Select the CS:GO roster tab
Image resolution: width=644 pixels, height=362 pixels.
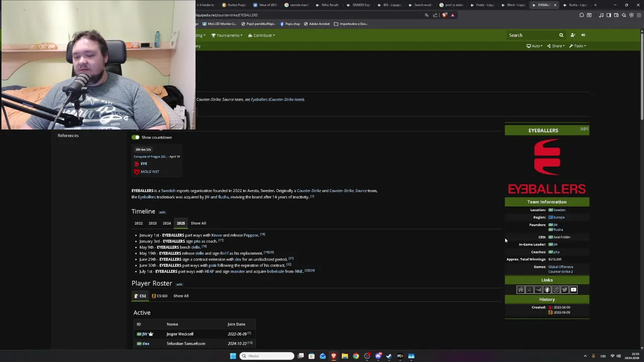pos(159,296)
